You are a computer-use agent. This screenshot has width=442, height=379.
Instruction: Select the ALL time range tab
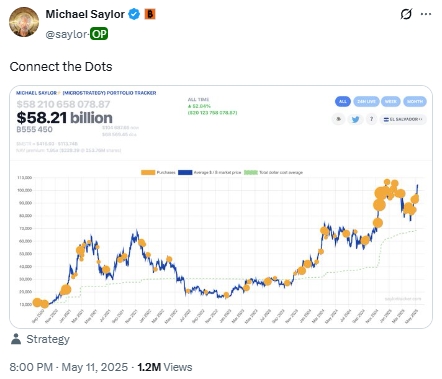point(343,101)
